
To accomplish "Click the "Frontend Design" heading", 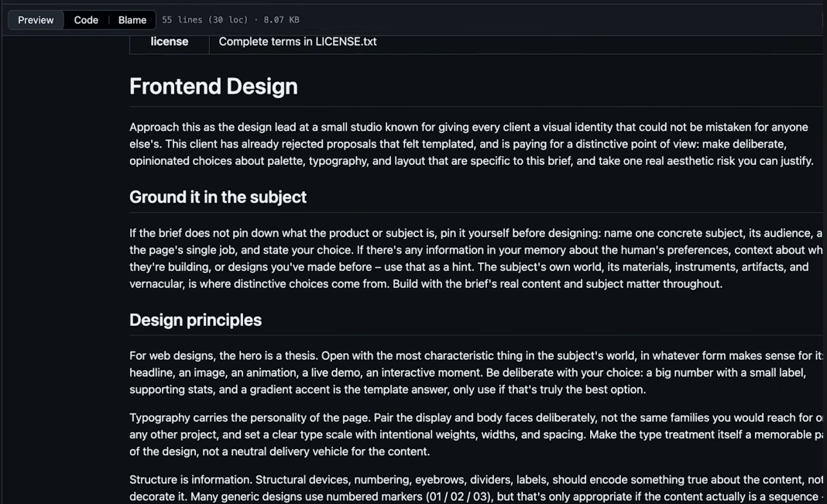I will click(x=214, y=87).
